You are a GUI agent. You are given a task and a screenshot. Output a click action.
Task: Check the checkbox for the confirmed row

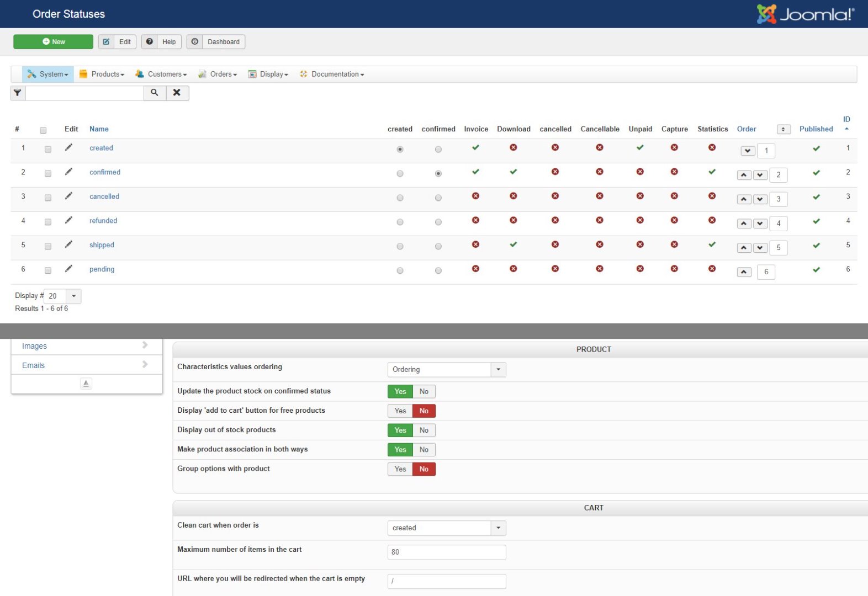click(48, 173)
